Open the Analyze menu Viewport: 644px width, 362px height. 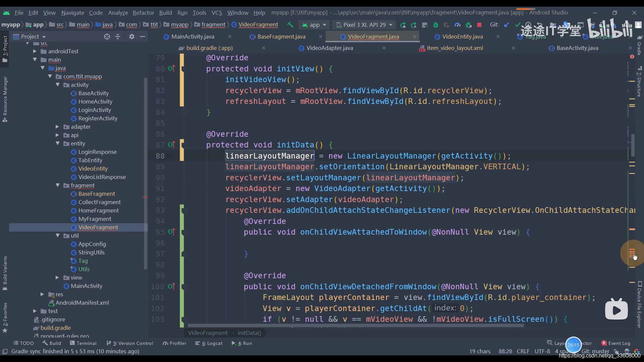tap(118, 12)
